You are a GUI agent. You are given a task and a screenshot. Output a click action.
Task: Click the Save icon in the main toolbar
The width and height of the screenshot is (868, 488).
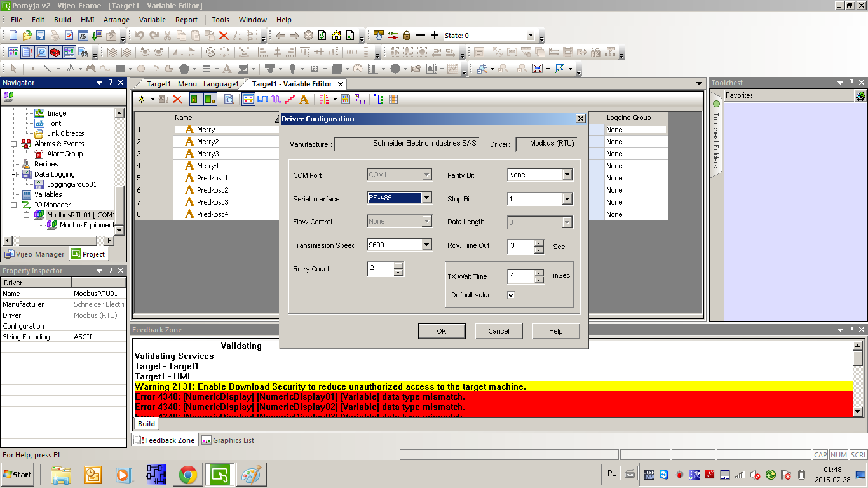pyautogui.click(x=41, y=36)
